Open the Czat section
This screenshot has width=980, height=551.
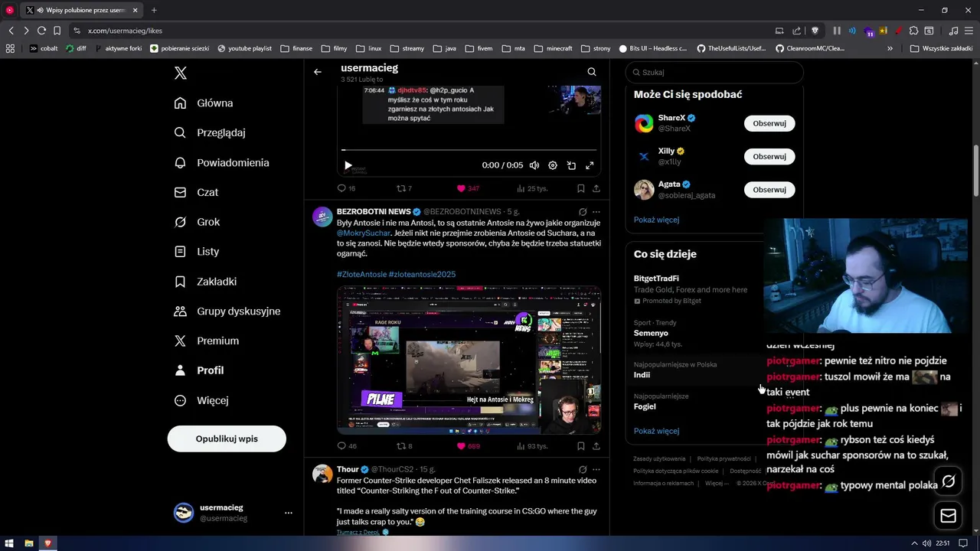(x=196, y=192)
